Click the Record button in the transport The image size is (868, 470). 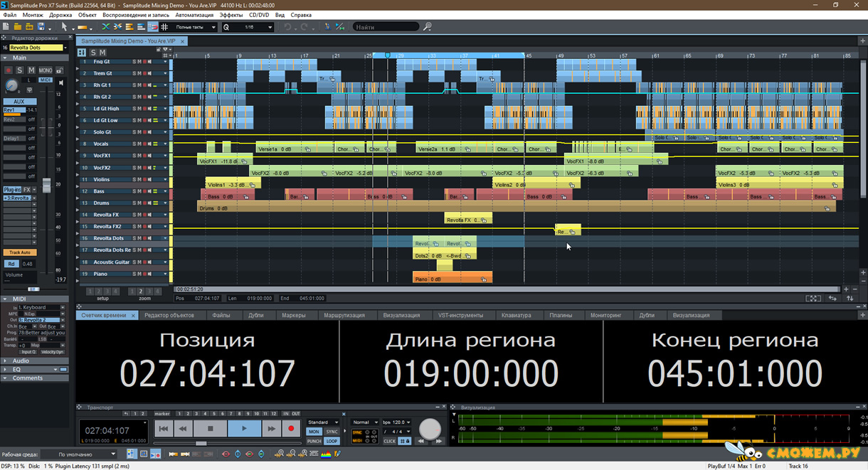[291, 429]
